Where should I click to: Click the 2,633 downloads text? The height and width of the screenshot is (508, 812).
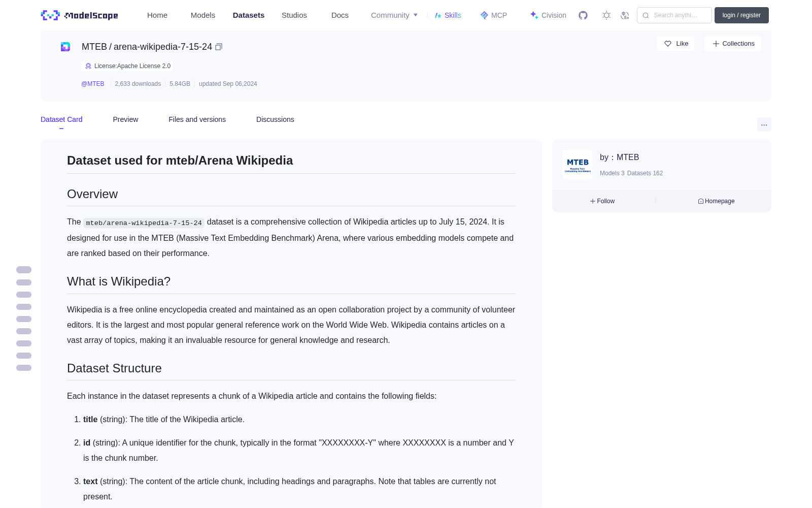138,84
